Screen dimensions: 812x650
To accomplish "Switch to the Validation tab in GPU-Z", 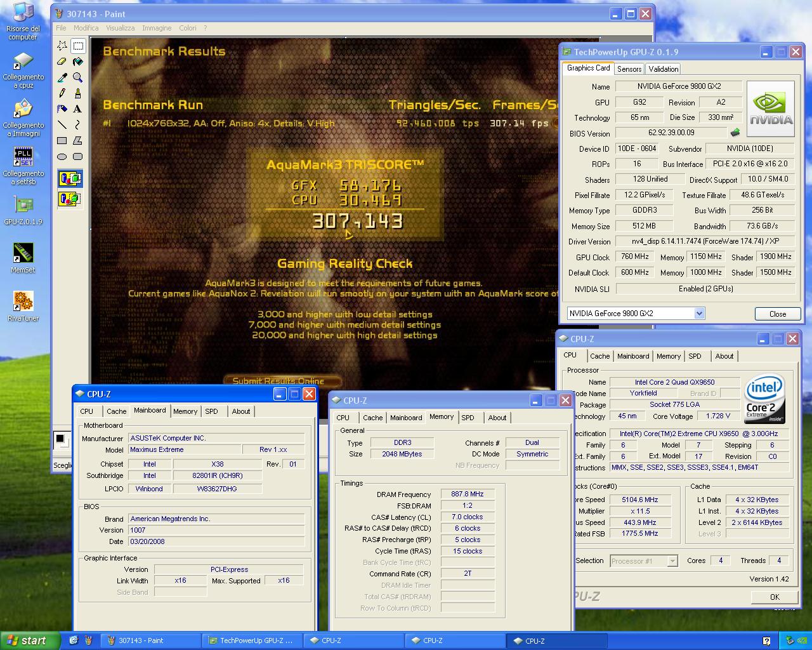I will click(x=664, y=69).
